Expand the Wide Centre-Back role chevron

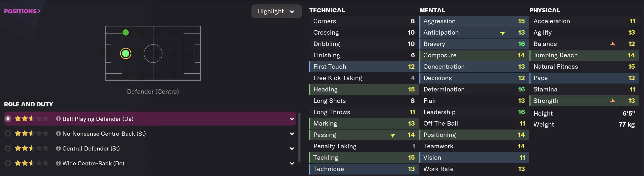point(292,163)
